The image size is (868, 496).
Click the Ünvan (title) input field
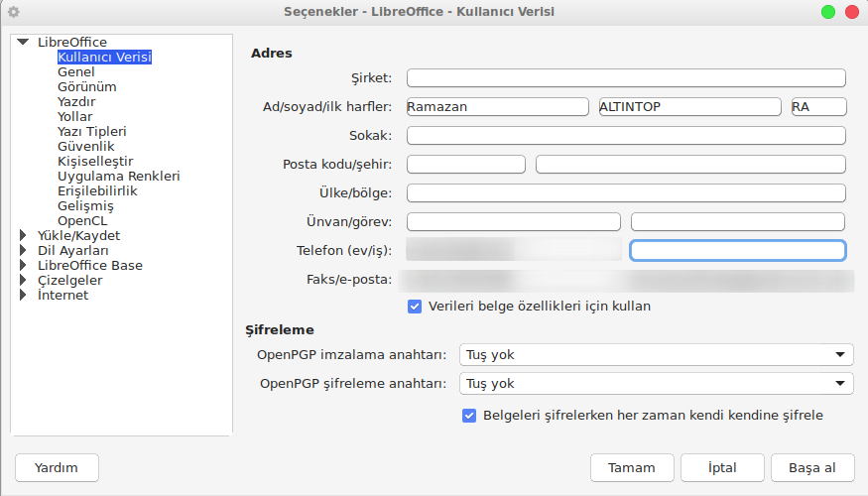click(513, 222)
